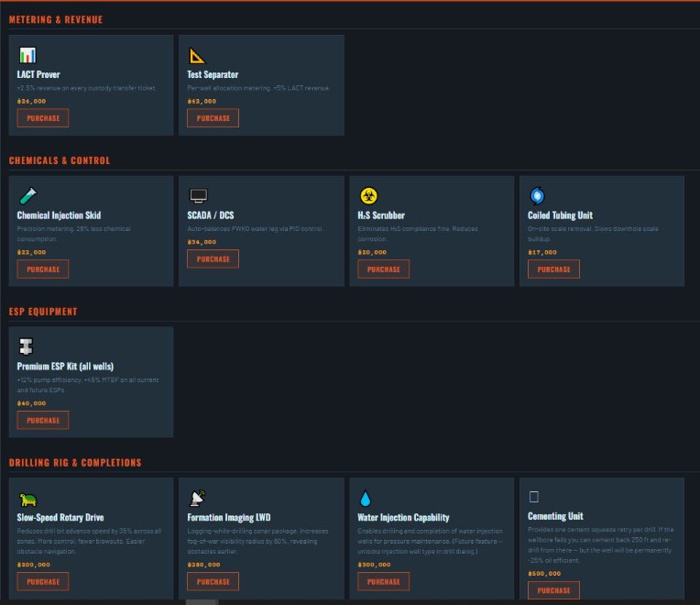
Task: Click the Chemical Injection Skid test tube icon
Action: pyautogui.click(x=27, y=196)
